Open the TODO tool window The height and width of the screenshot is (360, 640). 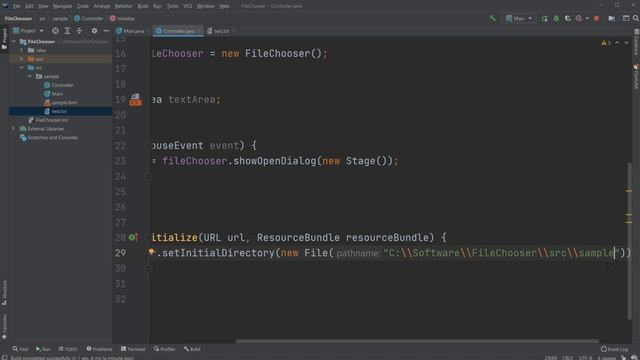(68, 349)
